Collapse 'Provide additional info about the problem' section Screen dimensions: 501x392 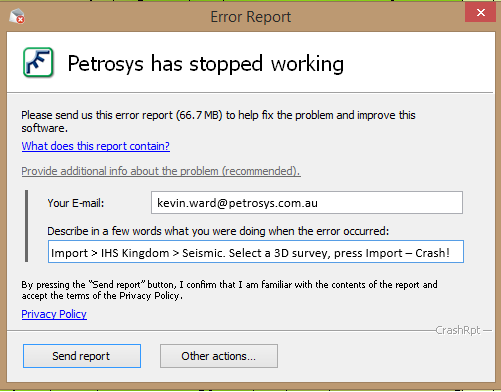[x=161, y=171]
